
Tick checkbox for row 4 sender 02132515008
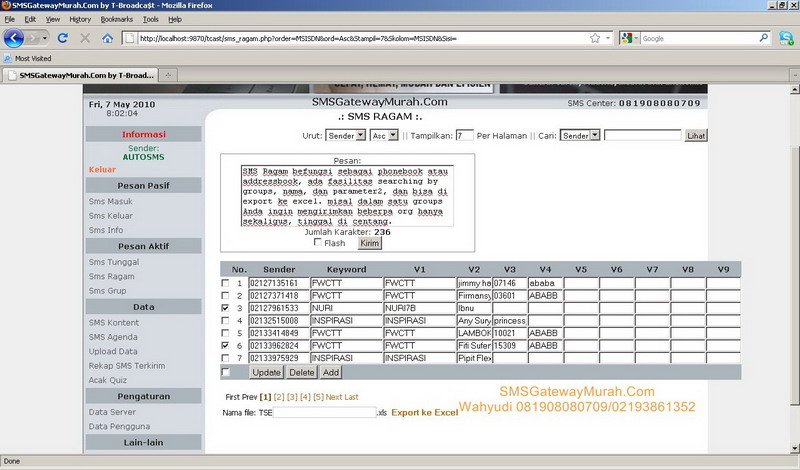click(225, 320)
